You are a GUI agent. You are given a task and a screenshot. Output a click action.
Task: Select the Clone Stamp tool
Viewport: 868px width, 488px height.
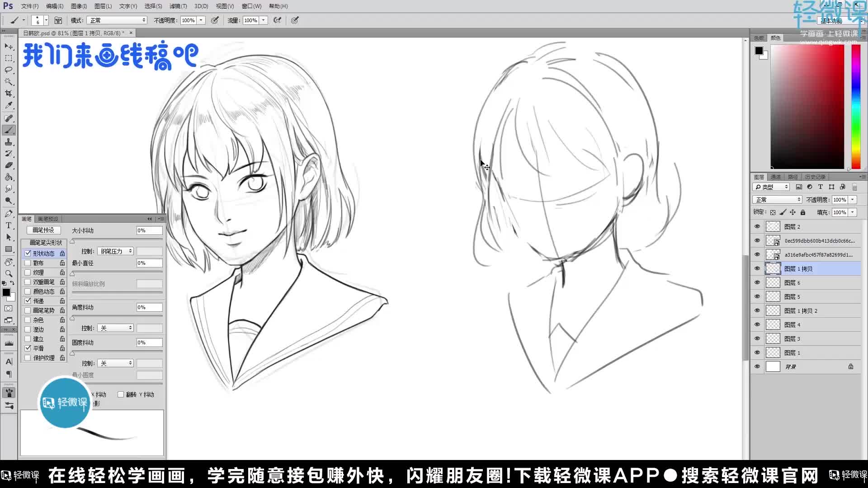(9, 141)
